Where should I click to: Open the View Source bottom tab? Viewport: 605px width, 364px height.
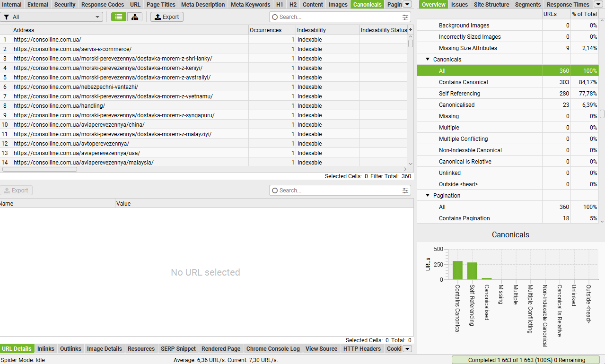click(x=321, y=349)
